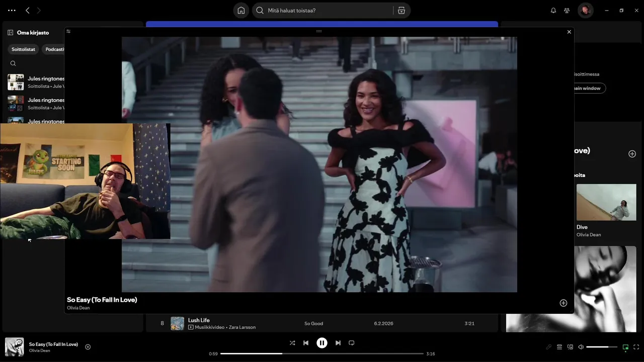Go forward with the right arrow
The width and height of the screenshot is (644, 362).
39,10
